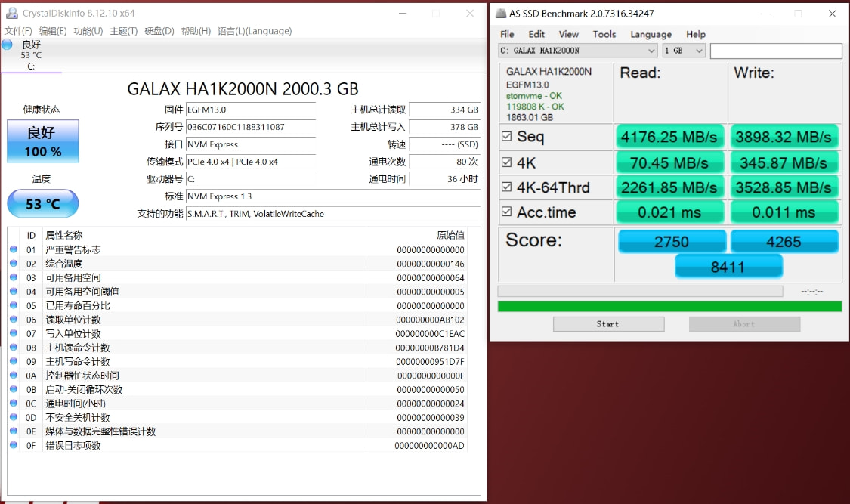The image size is (850, 504).
Task: Click the 良好 100% health status indicator
Action: click(x=42, y=141)
